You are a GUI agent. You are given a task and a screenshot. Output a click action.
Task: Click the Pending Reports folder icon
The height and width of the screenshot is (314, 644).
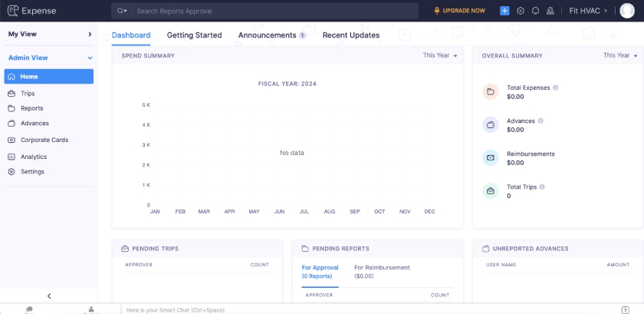pos(305,249)
